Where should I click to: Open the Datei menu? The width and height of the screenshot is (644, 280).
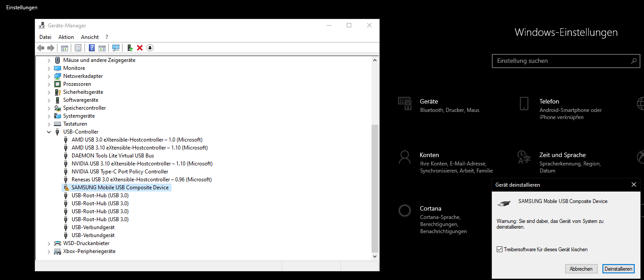coord(46,37)
